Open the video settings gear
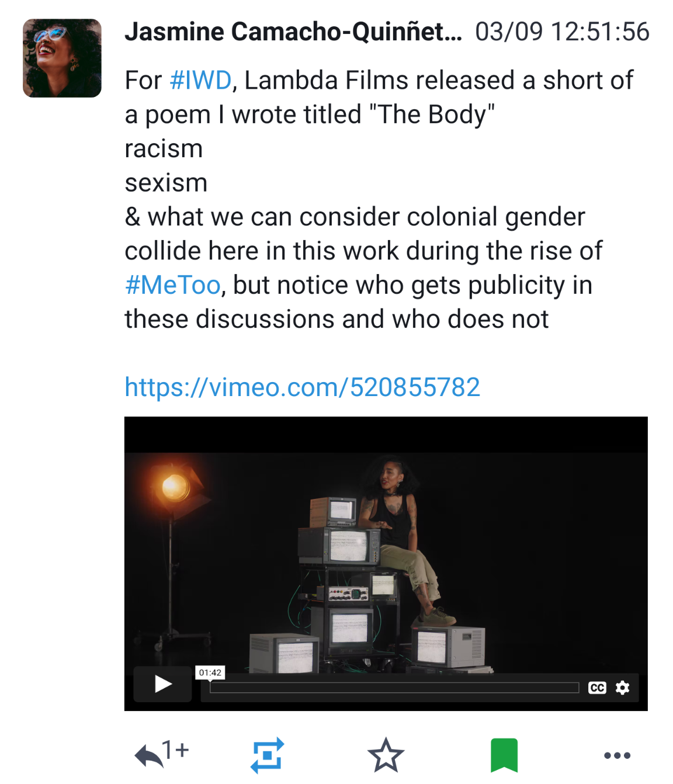Screen dimensions: 673x784 coord(623,688)
